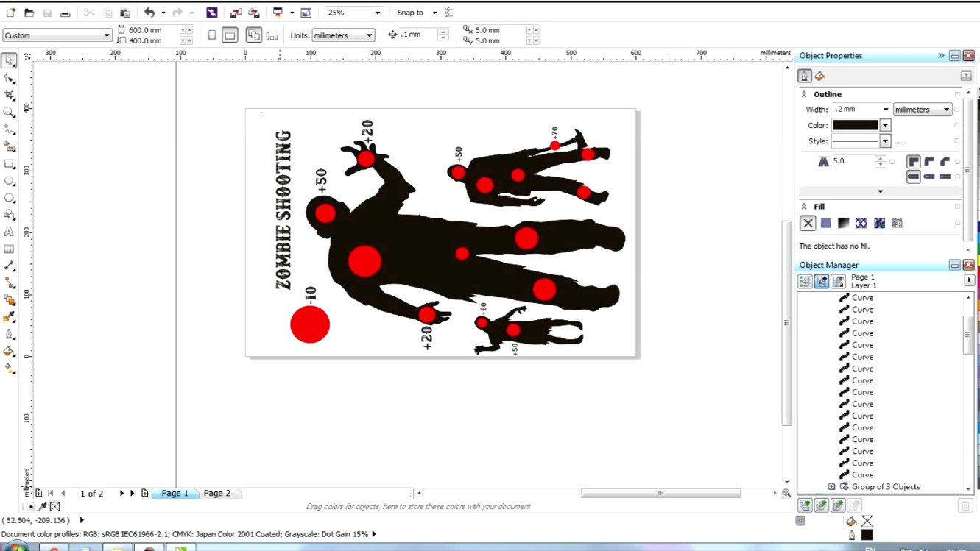The height and width of the screenshot is (551, 980).
Task: Expand more outline options with the down arrow
Action: [x=880, y=191]
